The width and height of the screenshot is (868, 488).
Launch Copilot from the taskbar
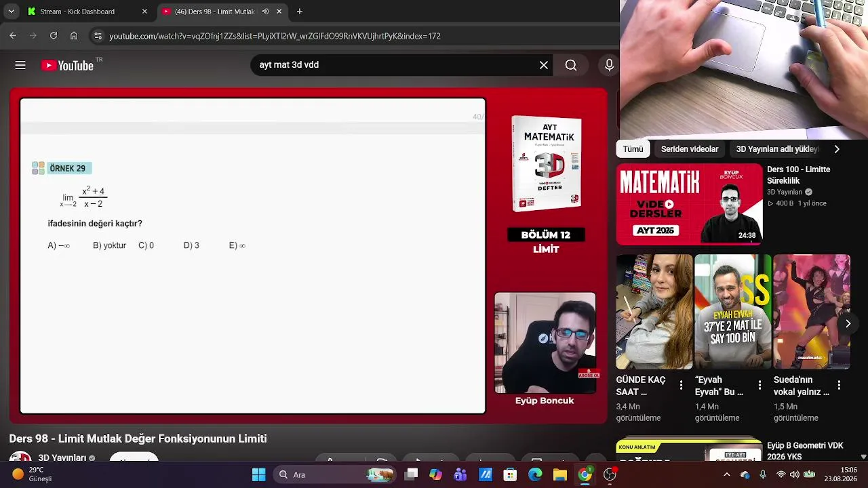coord(436,474)
